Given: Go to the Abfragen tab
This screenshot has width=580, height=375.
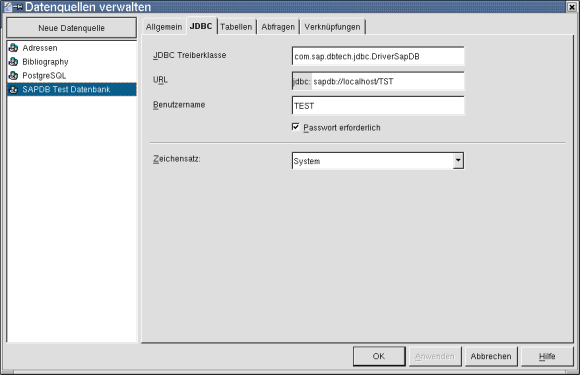Looking at the screenshot, I should tap(278, 27).
